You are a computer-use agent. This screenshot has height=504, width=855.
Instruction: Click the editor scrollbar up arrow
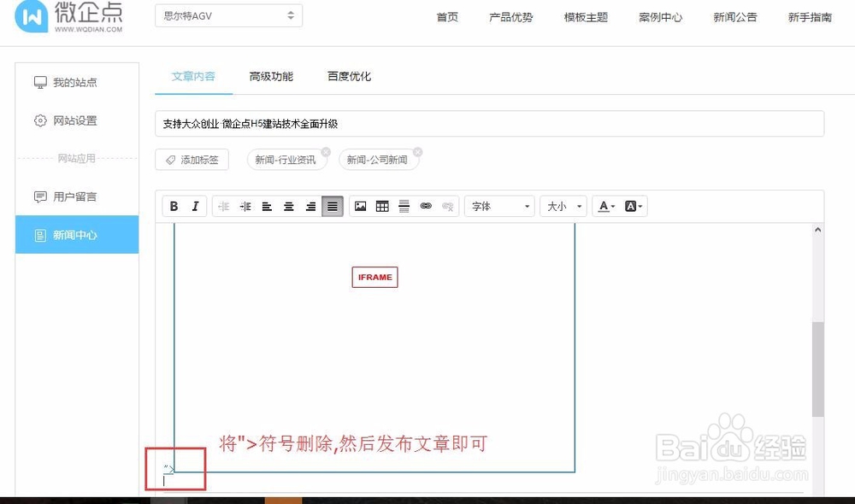tap(817, 230)
